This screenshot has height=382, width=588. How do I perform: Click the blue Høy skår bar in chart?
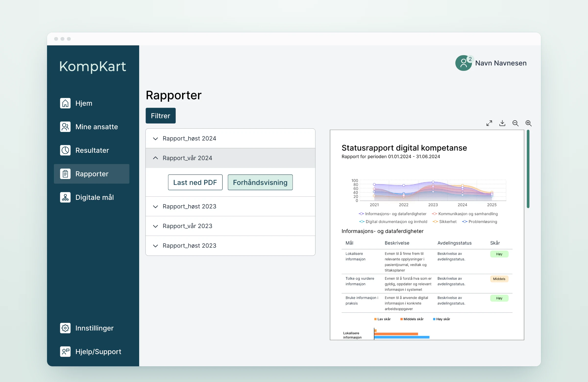(402, 337)
